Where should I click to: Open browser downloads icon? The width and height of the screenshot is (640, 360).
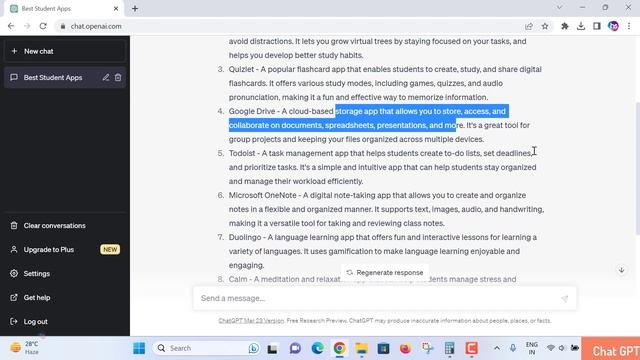(x=581, y=26)
